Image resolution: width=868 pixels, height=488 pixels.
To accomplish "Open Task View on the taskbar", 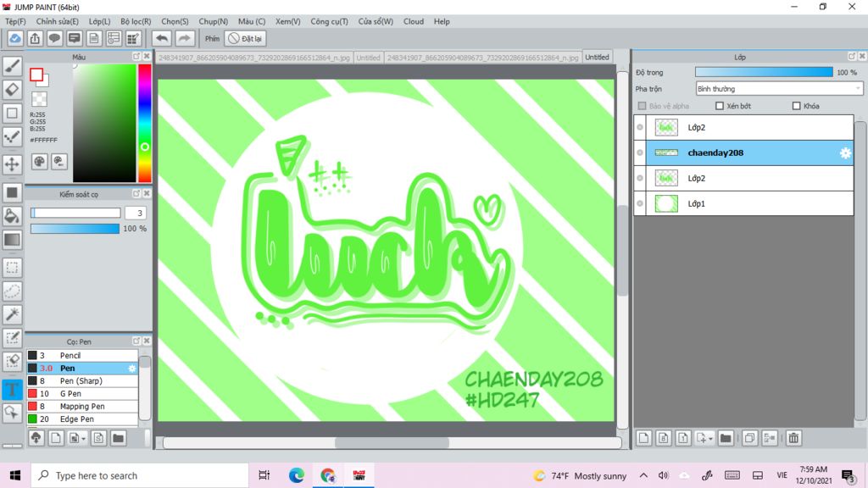I will pyautogui.click(x=264, y=475).
